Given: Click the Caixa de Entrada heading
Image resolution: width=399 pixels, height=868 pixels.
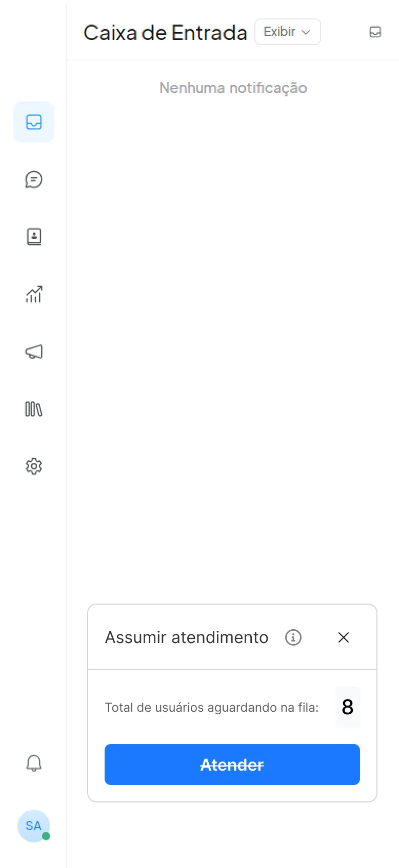Looking at the screenshot, I should click(x=165, y=33).
